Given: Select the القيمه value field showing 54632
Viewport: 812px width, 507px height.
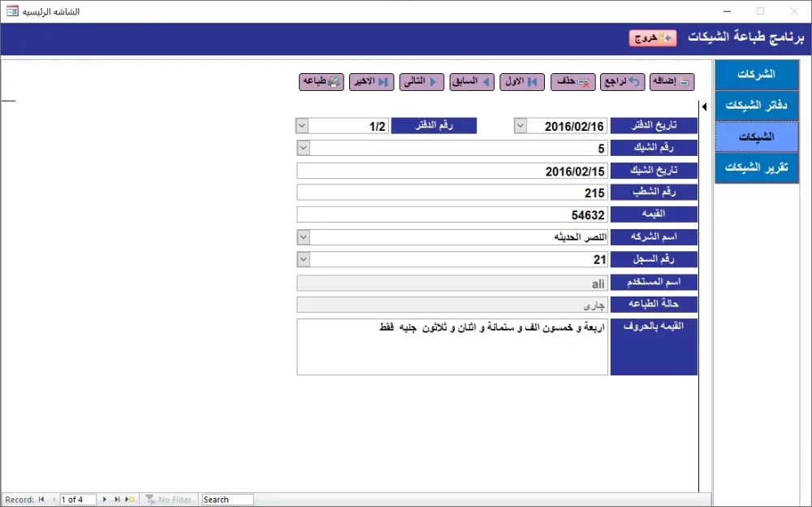Looking at the screenshot, I should (x=452, y=214).
